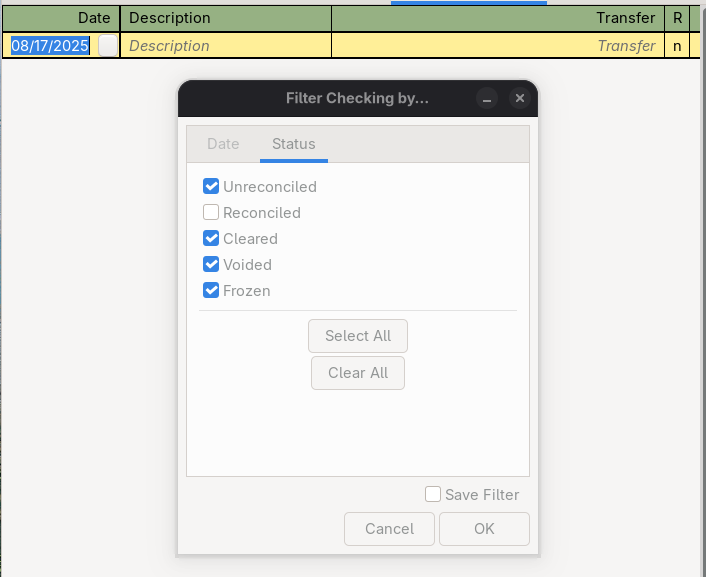
Task: Click the Description entry field
Action: point(225,46)
